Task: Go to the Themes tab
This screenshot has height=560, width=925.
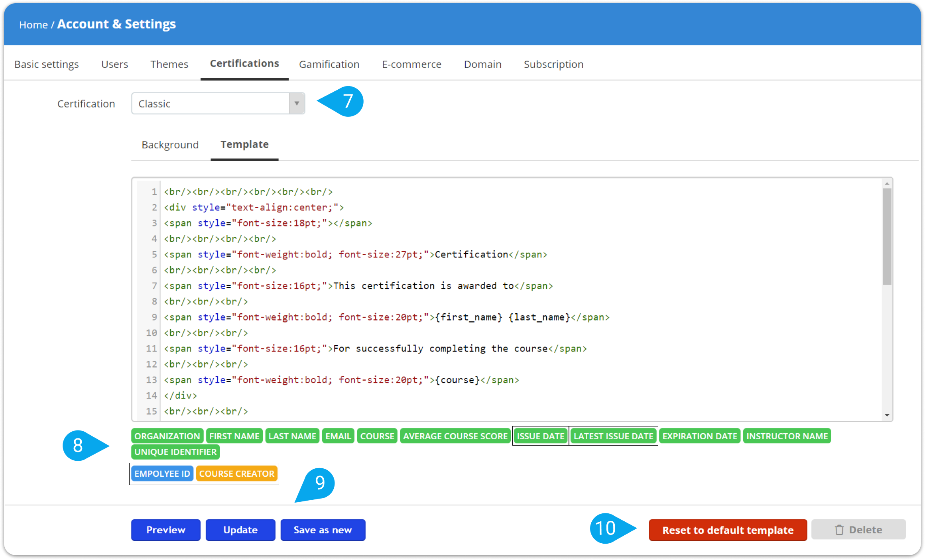Action: tap(169, 64)
